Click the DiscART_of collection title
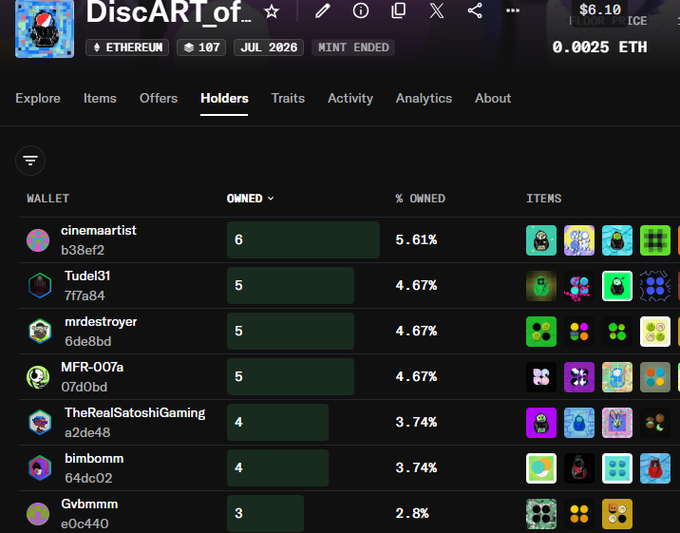This screenshot has height=533, width=680. [168, 12]
